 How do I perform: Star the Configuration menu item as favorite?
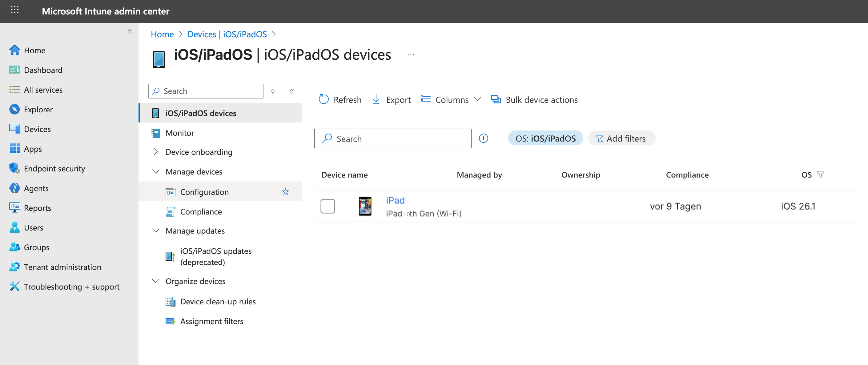point(285,191)
